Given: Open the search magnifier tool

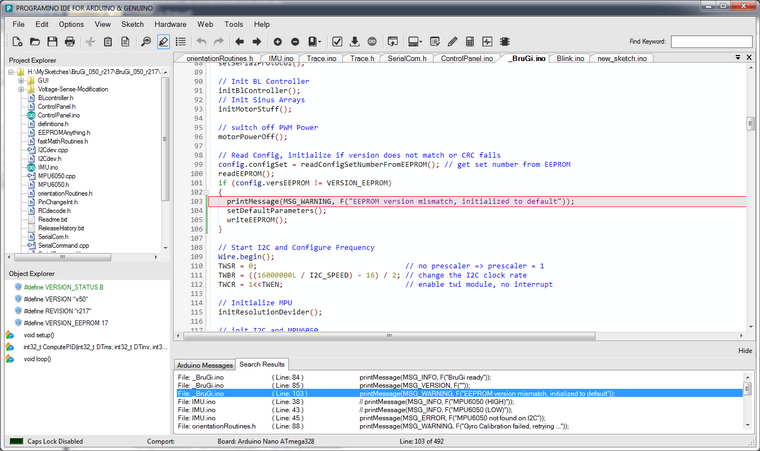Looking at the screenshot, I should coord(145,42).
